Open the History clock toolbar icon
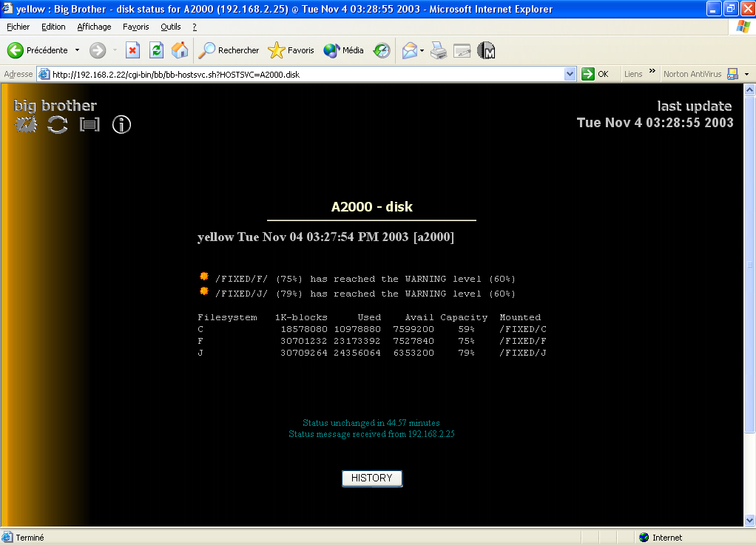 [x=382, y=50]
